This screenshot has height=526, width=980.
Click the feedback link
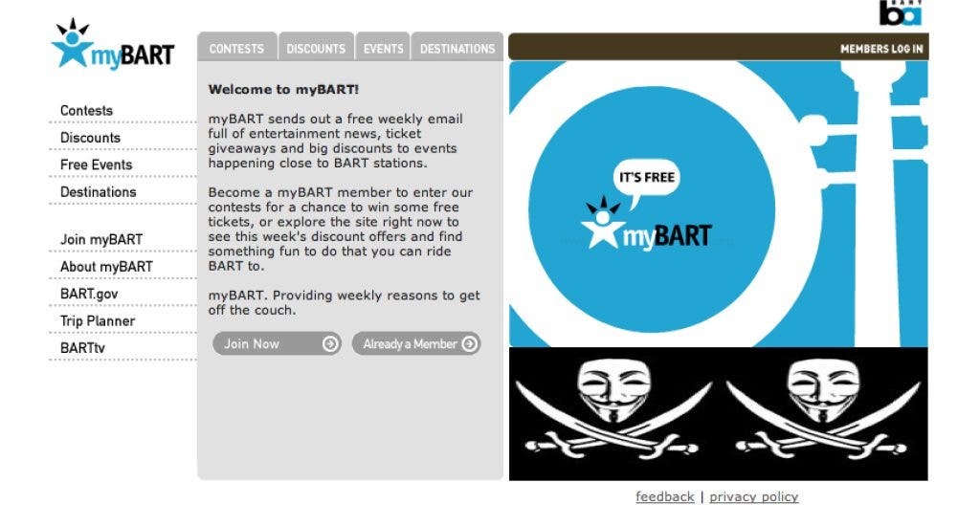click(665, 496)
